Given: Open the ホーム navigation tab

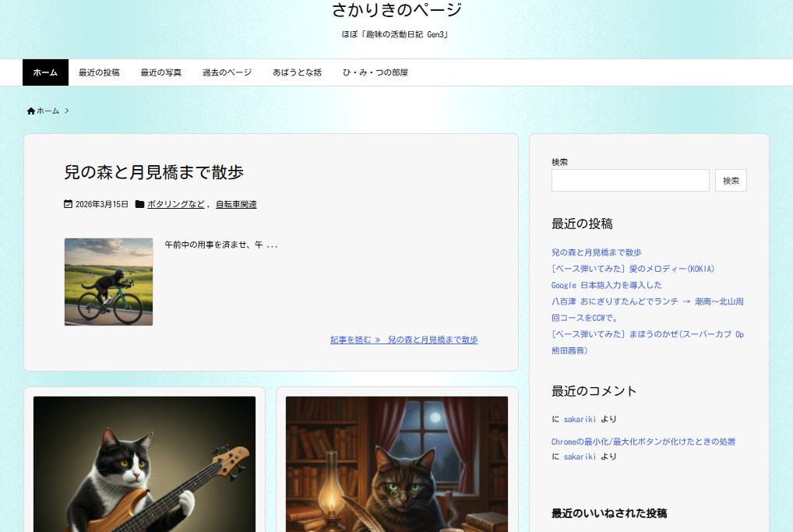Looking at the screenshot, I should tap(45, 72).
